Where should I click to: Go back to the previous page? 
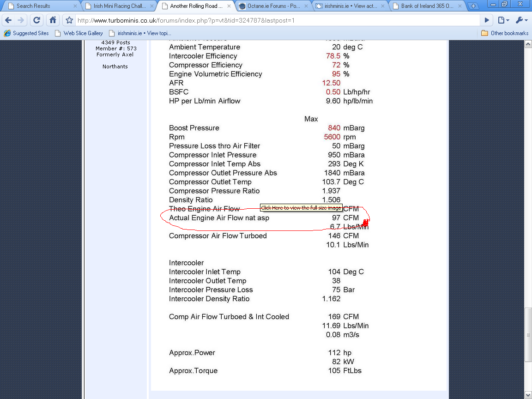click(x=8, y=20)
